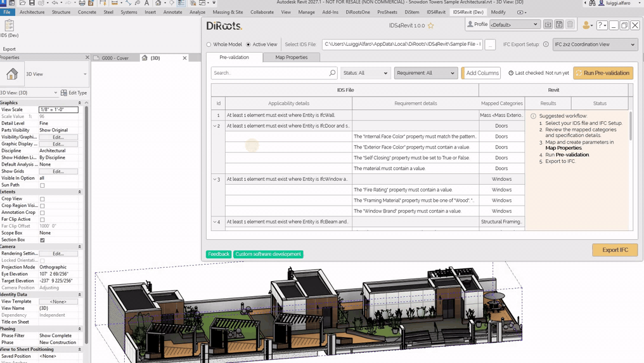Toggle the Annotation Crop checkbox
The width and height of the screenshot is (644, 363).
click(x=42, y=213)
